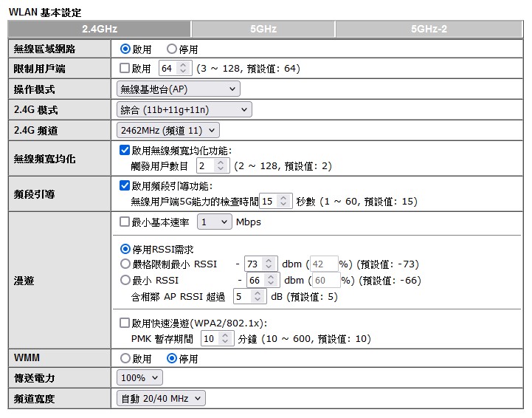Open the 2.4G 頻道 channel dropdown
The width and height of the screenshot is (532, 418).
pos(168,131)
